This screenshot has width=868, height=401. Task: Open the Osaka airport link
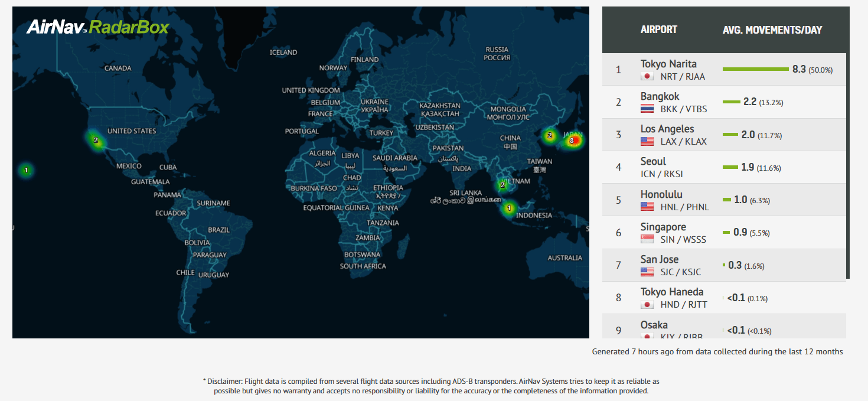(654, 325)
